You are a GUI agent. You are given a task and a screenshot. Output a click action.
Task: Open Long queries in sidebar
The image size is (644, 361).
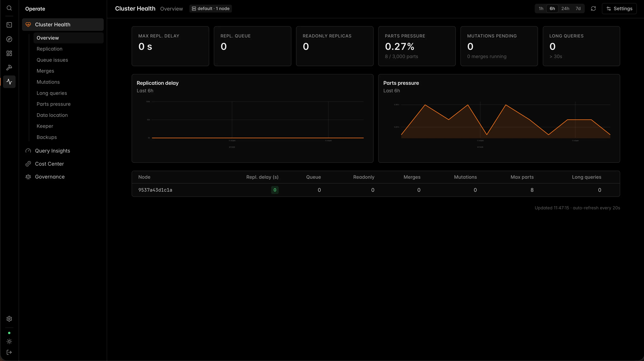[68, 93]
